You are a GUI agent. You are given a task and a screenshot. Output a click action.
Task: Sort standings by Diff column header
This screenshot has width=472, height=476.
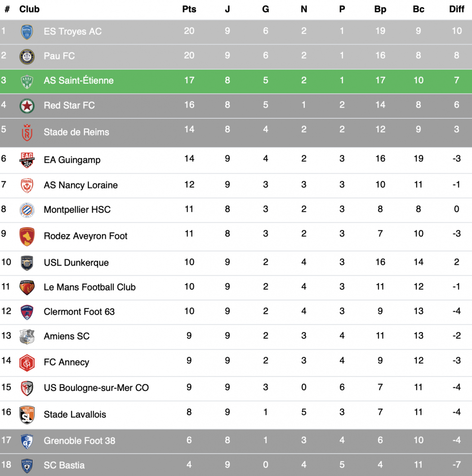pos(457,9)
